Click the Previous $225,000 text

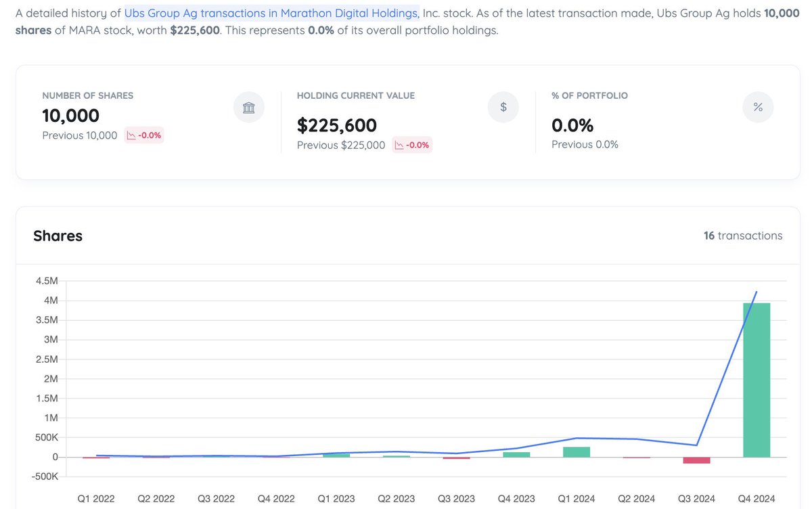341,145
